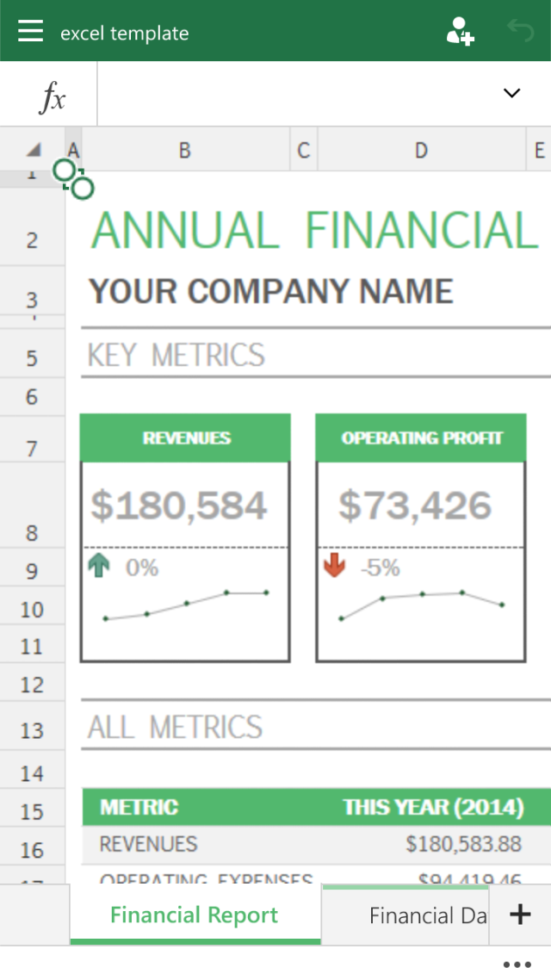Select the $180,583.88 cell in Revenues row
Image resolution: width=551 pixels, height=980 pixels.
(464, 844)
